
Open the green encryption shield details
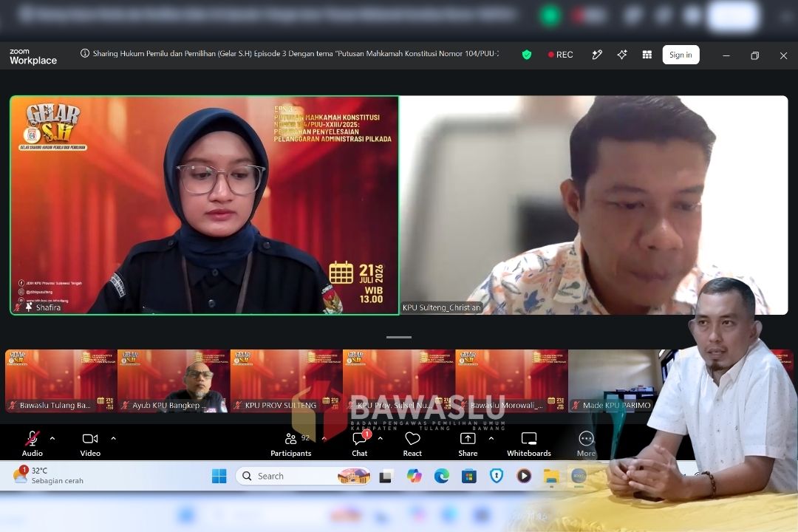527,55
